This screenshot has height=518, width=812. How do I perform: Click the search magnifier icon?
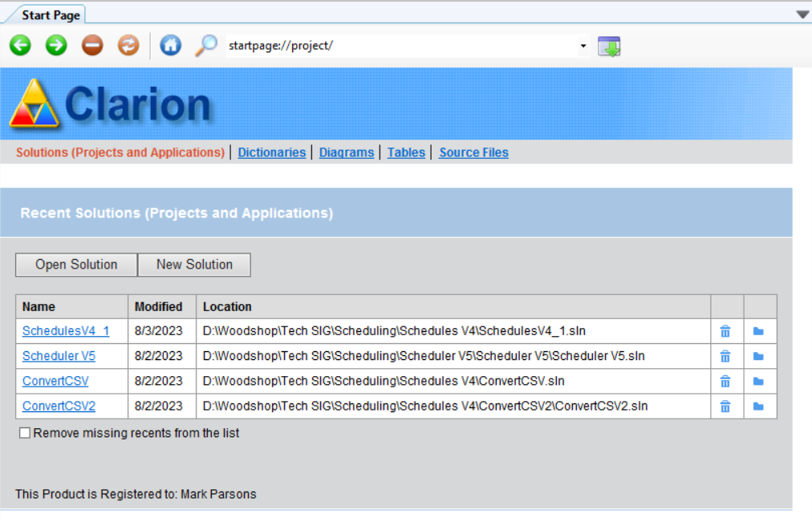[x=206, y=45]
